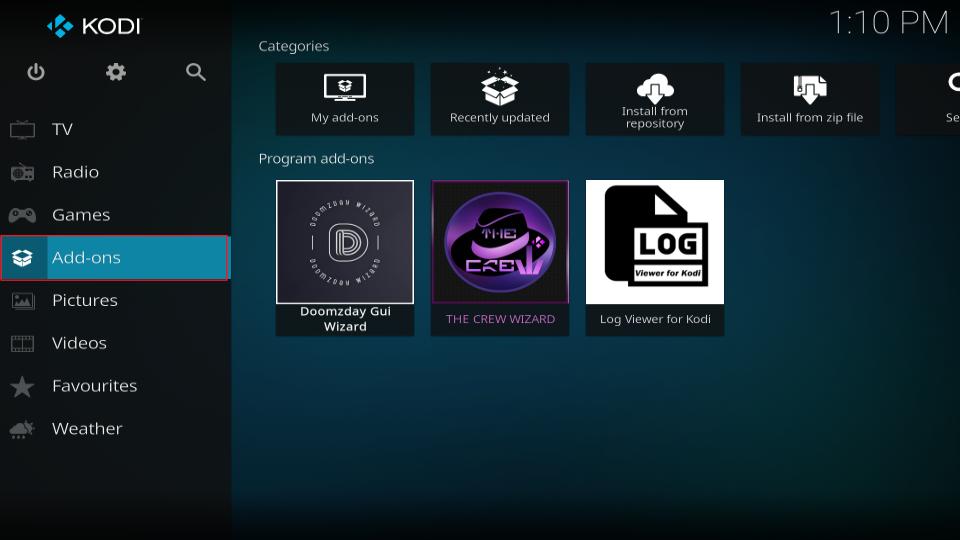960x540 pixels.
Task: Click the Pictures icon in sidebar
Action: point(23,301)
